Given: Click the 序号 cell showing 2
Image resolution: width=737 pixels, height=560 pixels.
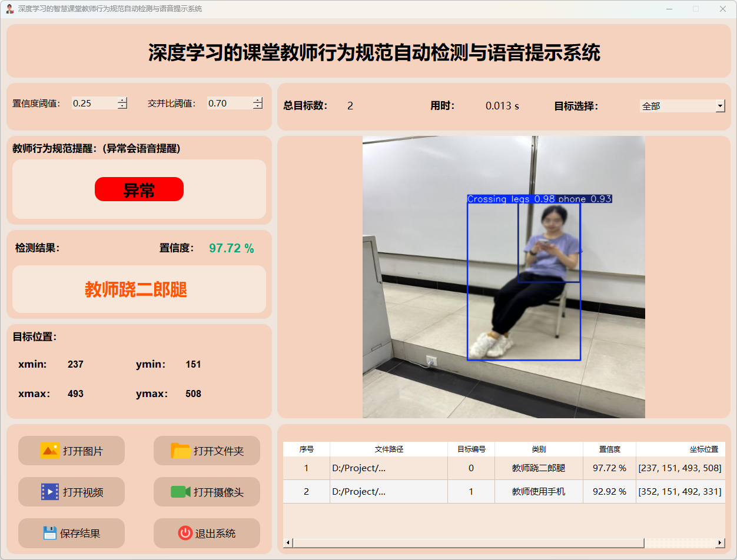Looking at the screenshot, I should point(306,492).
